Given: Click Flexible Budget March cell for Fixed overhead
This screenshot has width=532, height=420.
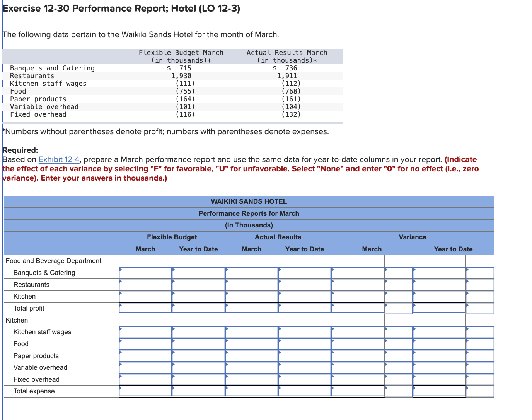Looking at the screenshot, I should [145, 379].
